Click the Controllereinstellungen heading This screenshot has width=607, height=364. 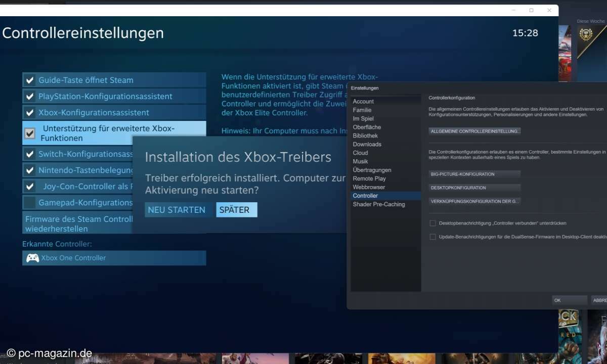(83, 33)
